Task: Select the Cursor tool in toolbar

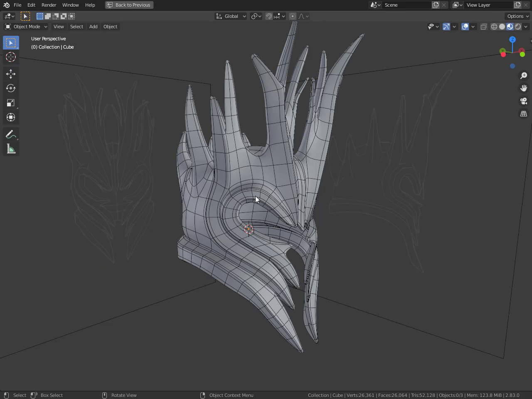Action: [x=11, y=57]
